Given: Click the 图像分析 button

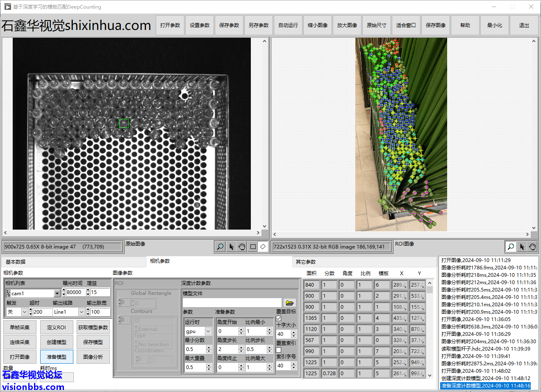Looking at the screenshot, I should pos(93,357).
